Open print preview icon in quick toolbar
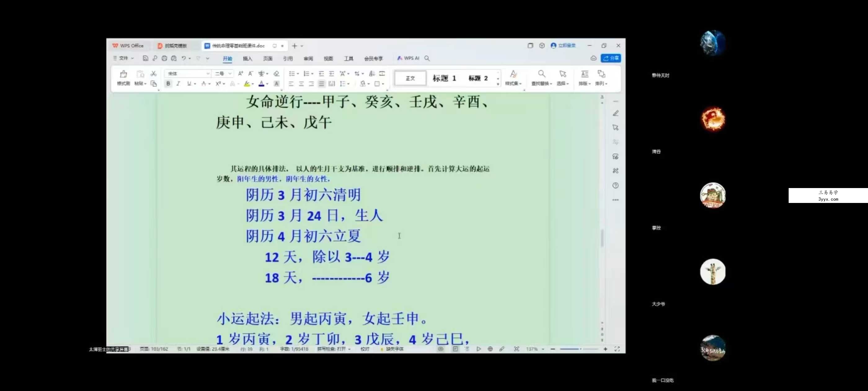This screenshot has height=391, width=868. point(174,58)
